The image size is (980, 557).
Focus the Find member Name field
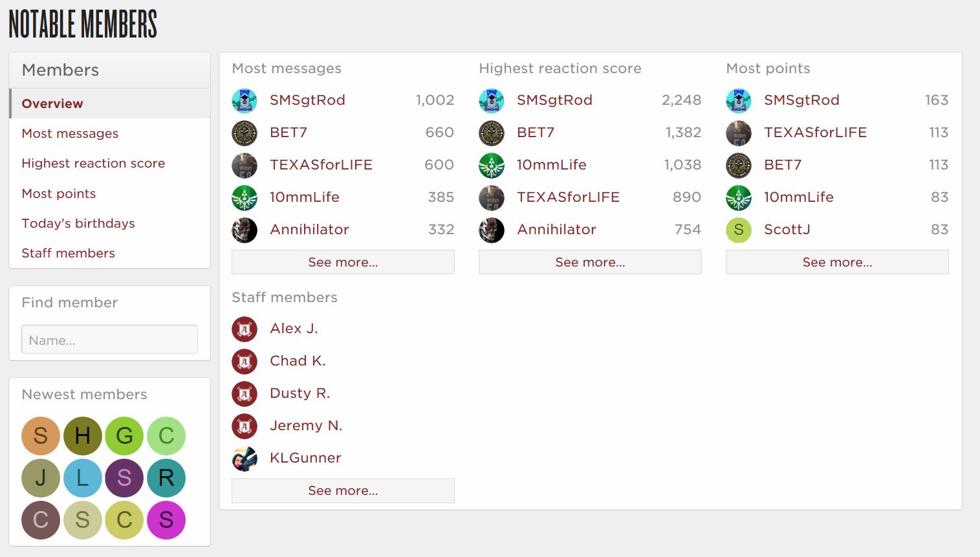109,340
